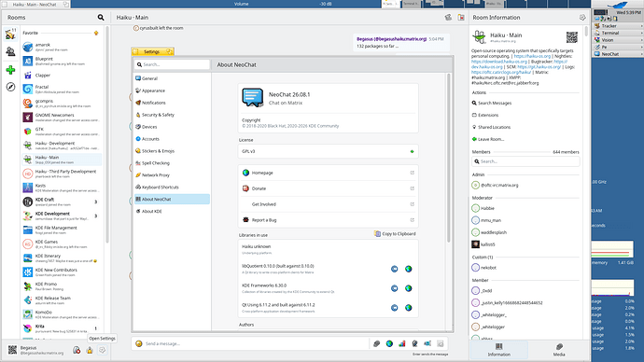644x362 pixels.
Task: Select Appearance settings page
Action: [172, 90]
